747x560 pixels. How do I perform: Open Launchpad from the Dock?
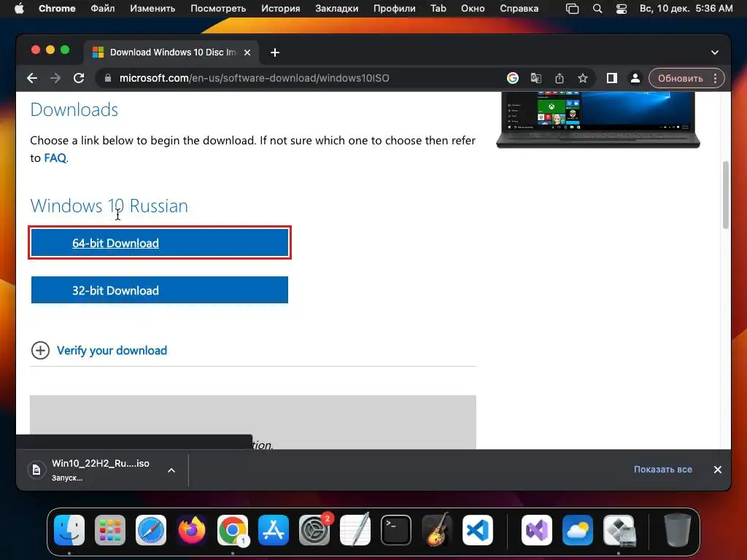click(110, 530)
